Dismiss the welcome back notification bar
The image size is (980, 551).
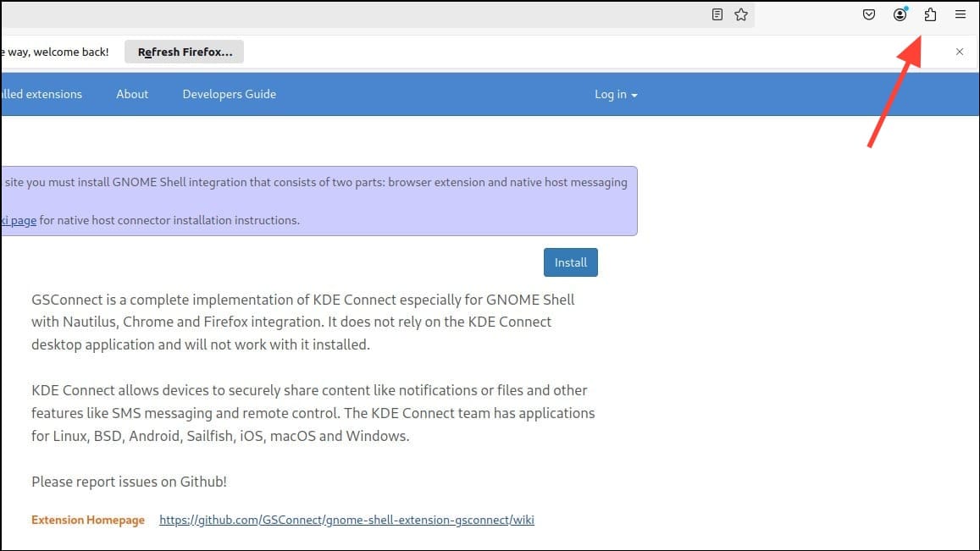point(960,52)
